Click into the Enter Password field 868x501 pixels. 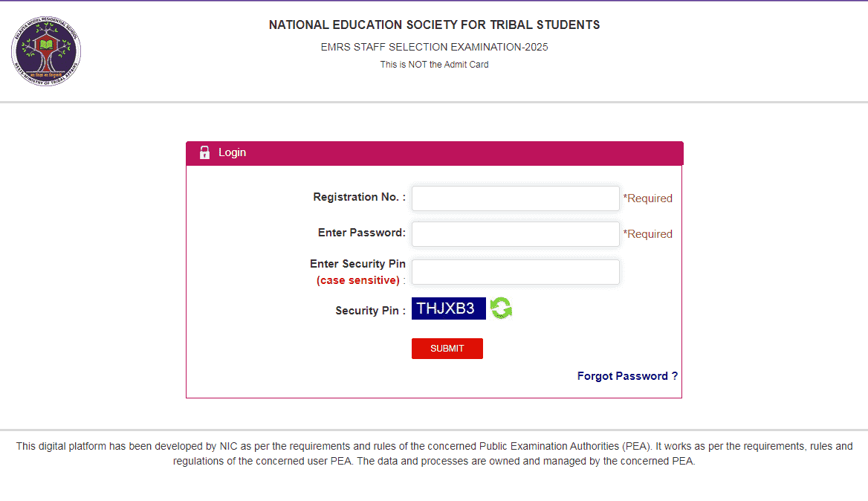[x=515, y=234]
